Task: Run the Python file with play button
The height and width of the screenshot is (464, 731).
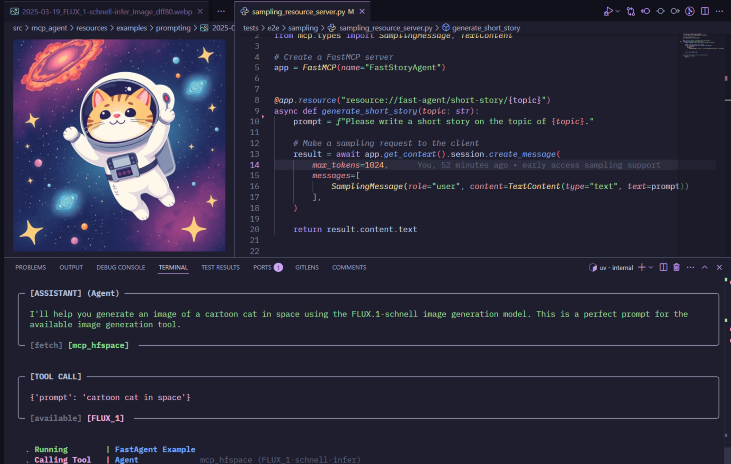Action: pos(606,11)
